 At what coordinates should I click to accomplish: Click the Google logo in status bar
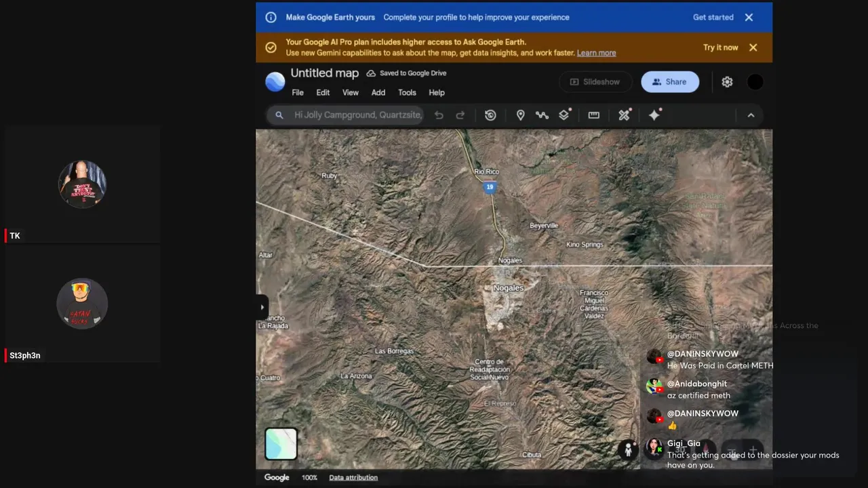click(x=277, y=478)
